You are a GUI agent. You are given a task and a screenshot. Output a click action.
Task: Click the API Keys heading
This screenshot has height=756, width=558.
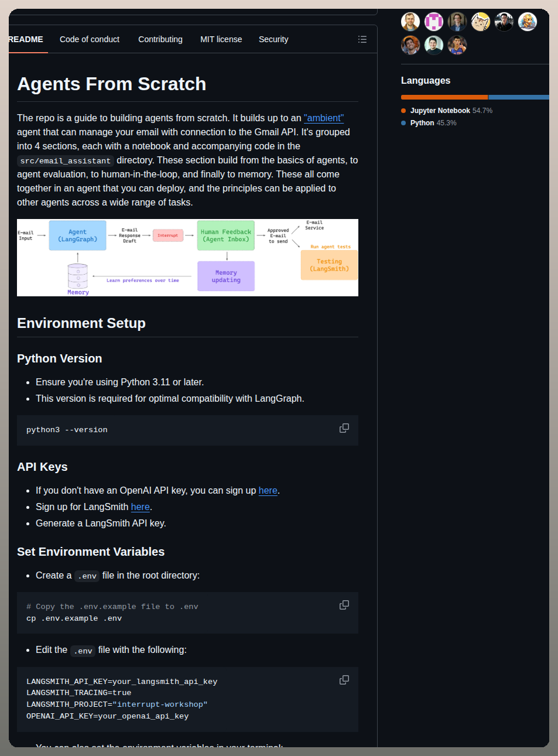(42, 467)
